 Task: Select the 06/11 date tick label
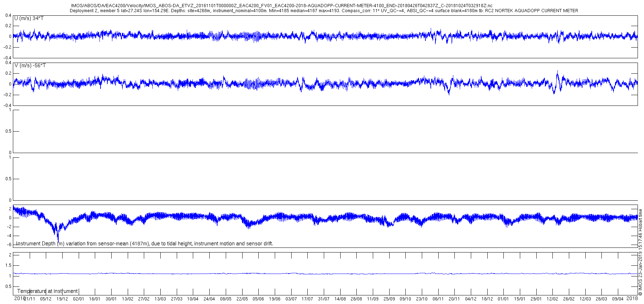438,299
